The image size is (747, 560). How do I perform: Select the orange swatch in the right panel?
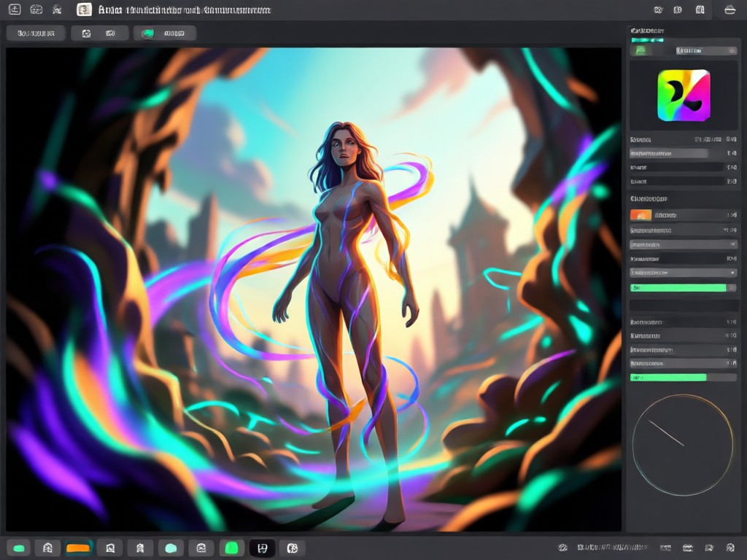click(640, 215)
